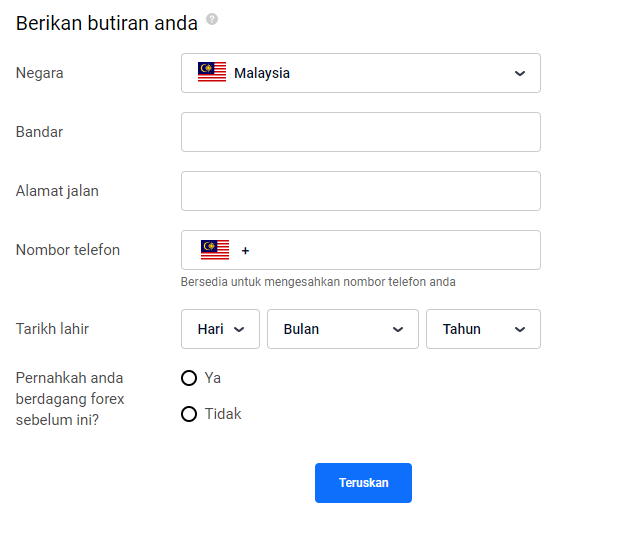This screenshot has width=631, height=539.
Task: Expand the Tahun year dropdown
Action: (x=483, y=329)
